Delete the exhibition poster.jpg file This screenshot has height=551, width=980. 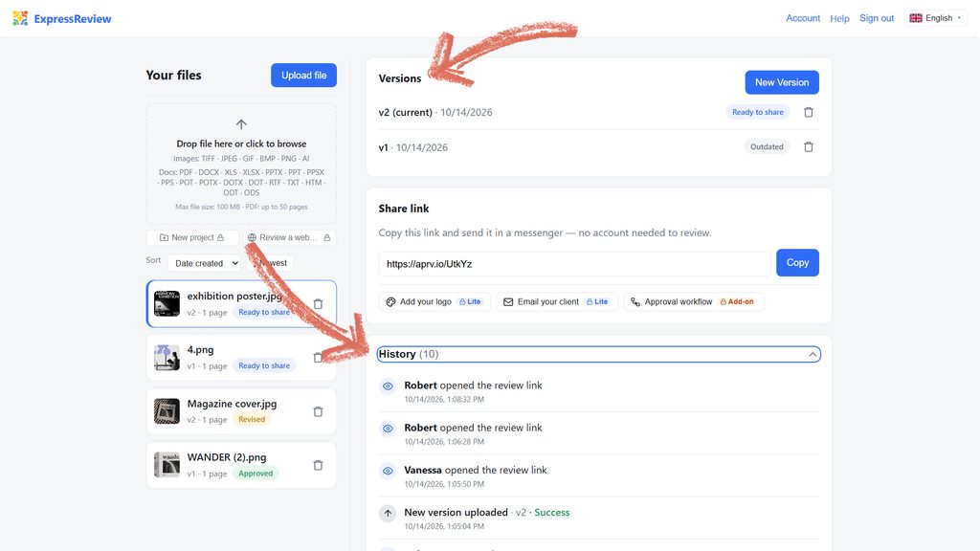point(318,304)
